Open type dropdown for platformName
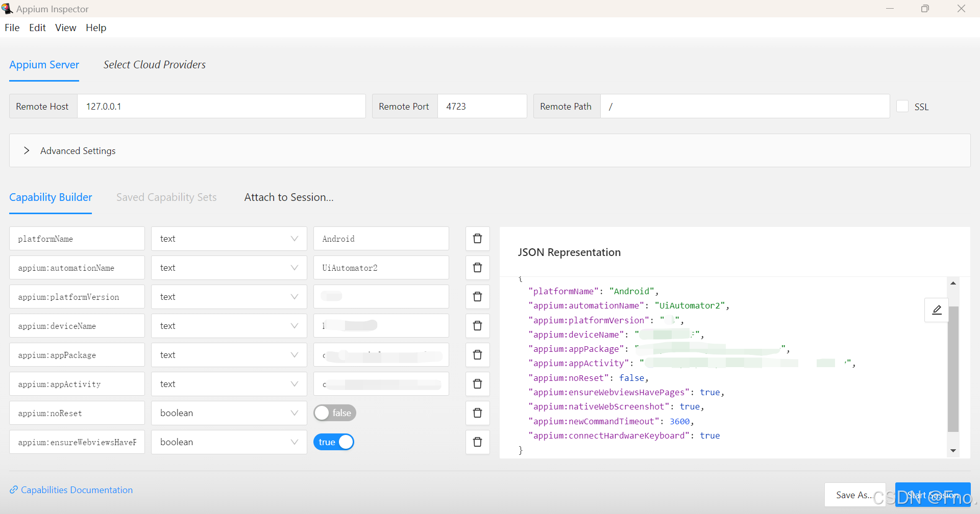The width and height of the screenshot is (980, 514). click(x=229, y=239)
